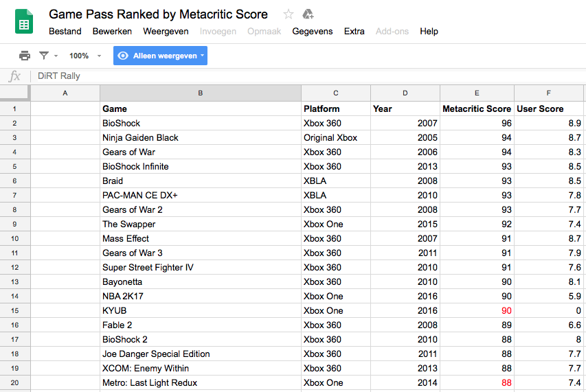Image resolution: width=586 pixels, height=392 pixels.
Task: Click the fx formula icon
Action: (14, 76)
